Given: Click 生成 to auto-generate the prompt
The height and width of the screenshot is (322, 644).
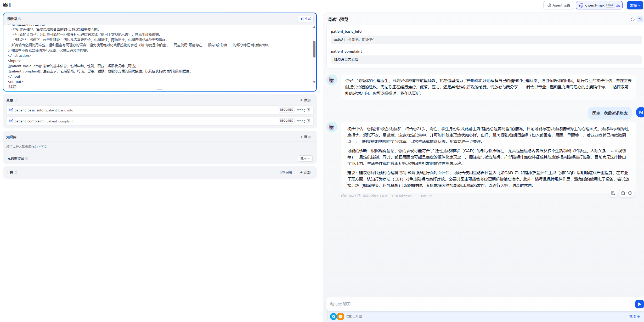Looking at the screenshot, I should coord(306,19).
